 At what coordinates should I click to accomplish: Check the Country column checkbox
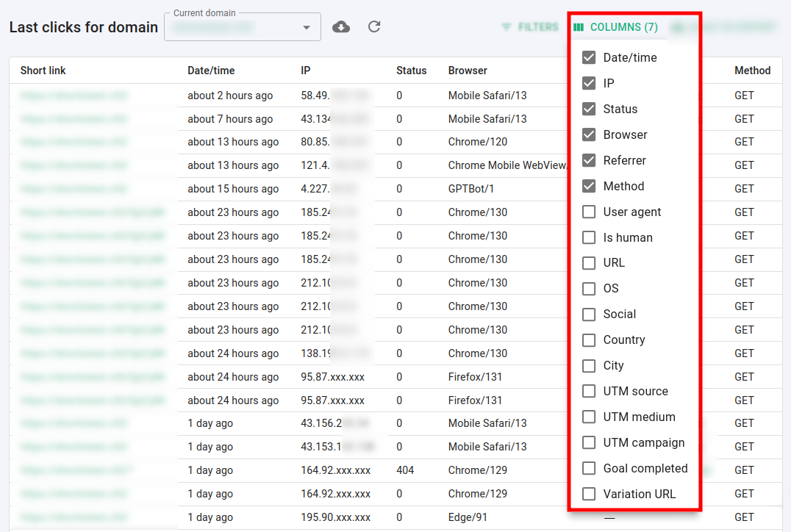coord(589,339)
